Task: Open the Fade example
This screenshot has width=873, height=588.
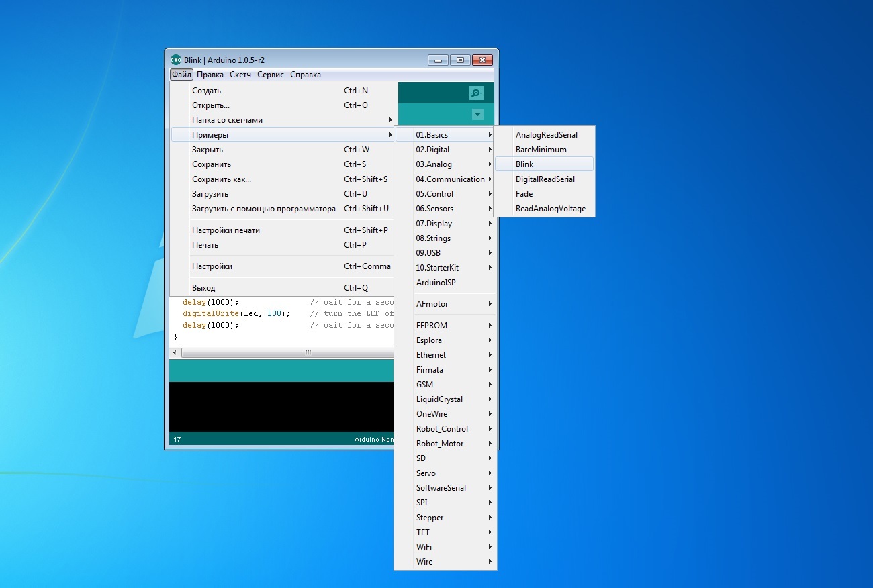Action: pyautogui.click(x=544, y=194)
